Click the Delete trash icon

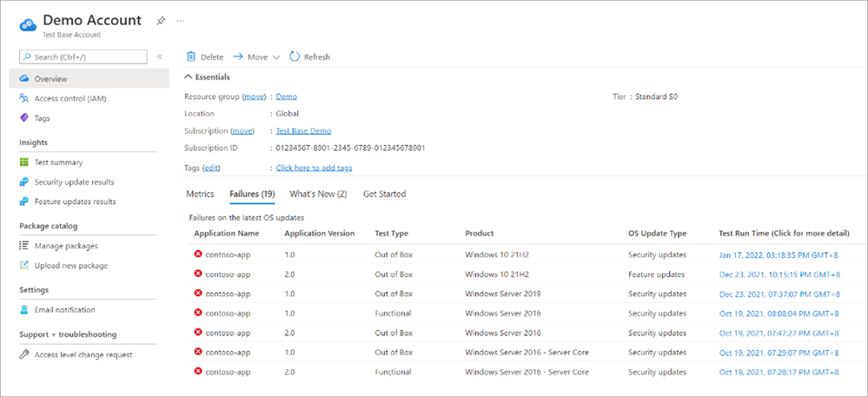coord(191,57)
